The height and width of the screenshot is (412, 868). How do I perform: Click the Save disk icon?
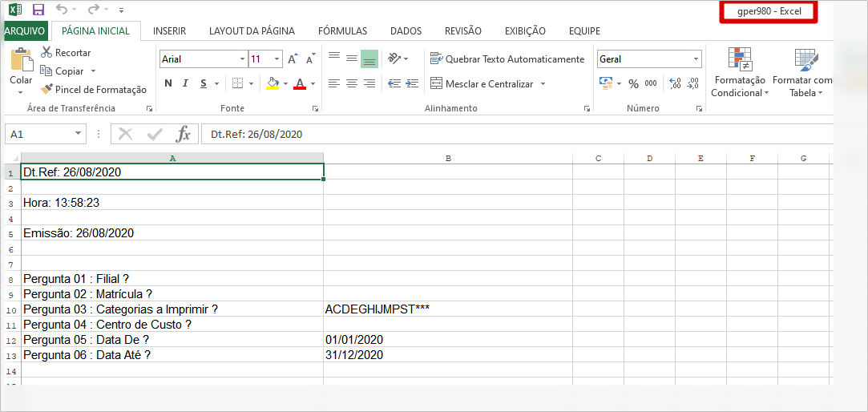38,10
